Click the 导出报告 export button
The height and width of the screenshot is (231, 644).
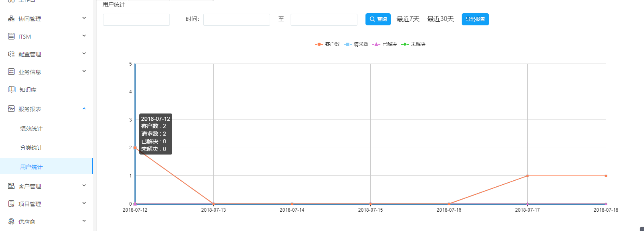[x=475, y=19]
